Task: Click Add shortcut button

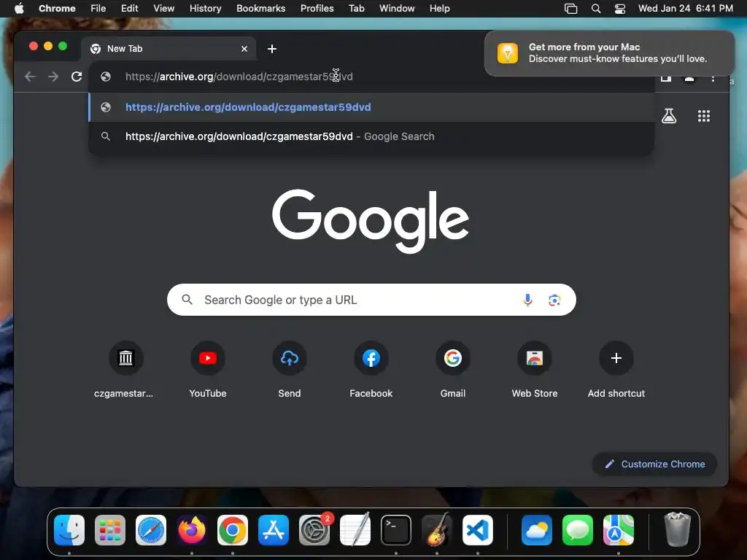Action: 616,370
